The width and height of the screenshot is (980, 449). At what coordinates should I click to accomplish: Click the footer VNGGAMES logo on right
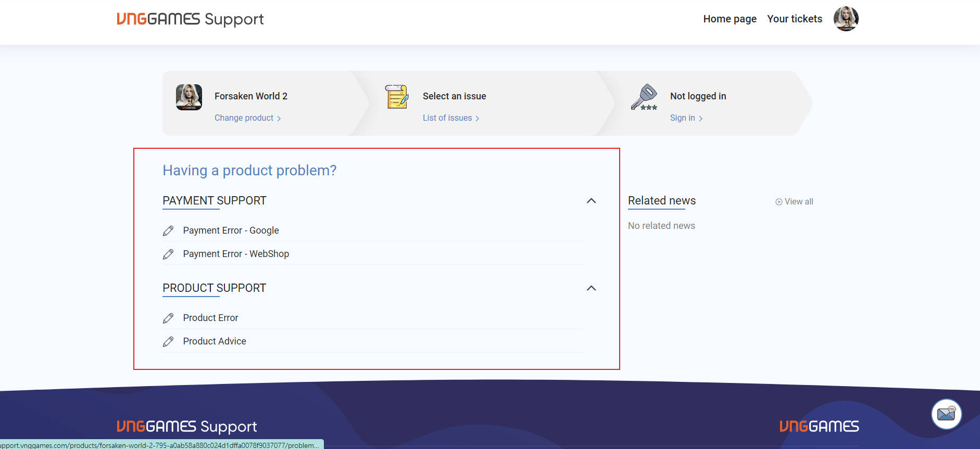(x=819, y=427)
